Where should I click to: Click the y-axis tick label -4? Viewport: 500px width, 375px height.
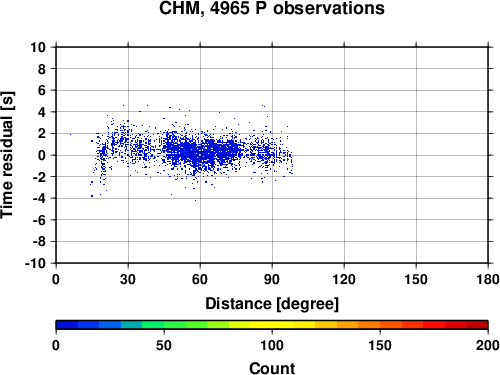39,199
